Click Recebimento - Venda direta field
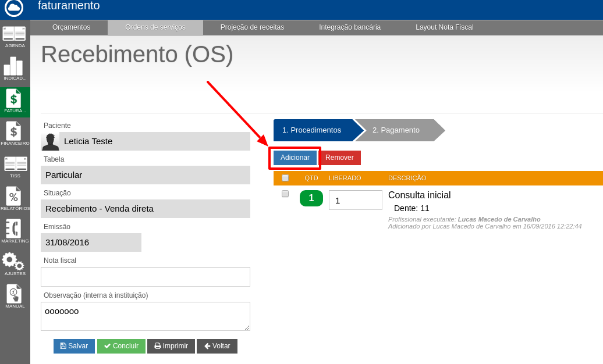603x364 pixels. [146, 209]
